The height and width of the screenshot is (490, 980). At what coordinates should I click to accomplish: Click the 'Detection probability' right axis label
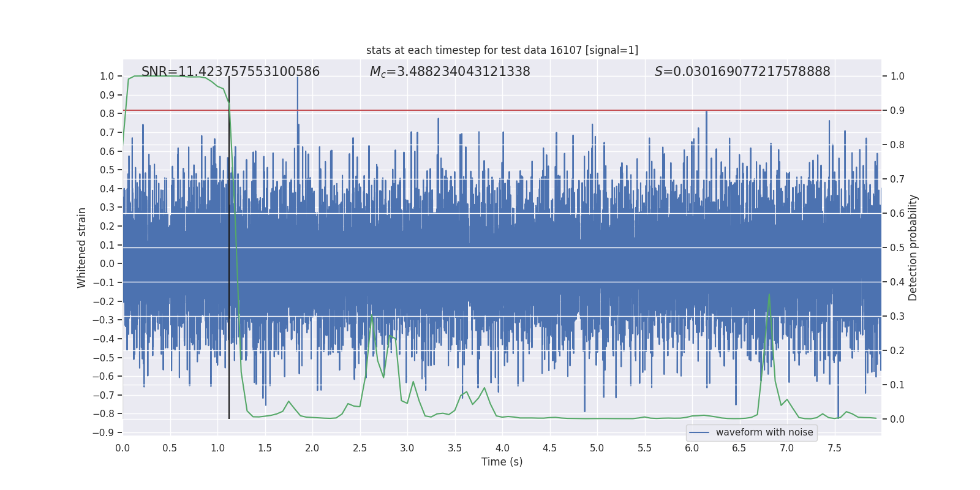(913, 247)
